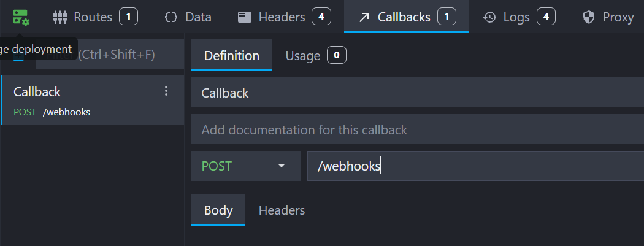This screenshot has height=246, width=644.
Task: Click the add callback button beside Filter
Action: click(x=18, y=57)
